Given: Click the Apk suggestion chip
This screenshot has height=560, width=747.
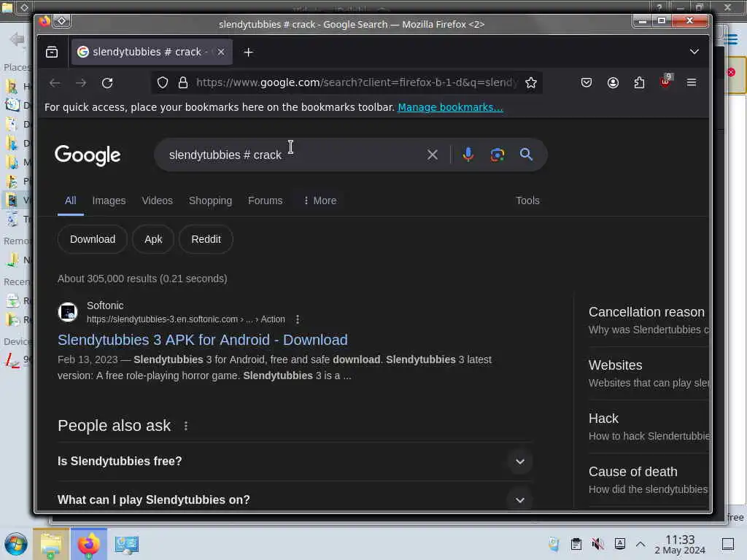Looking at the screenshot, I should tap(153, 239).
